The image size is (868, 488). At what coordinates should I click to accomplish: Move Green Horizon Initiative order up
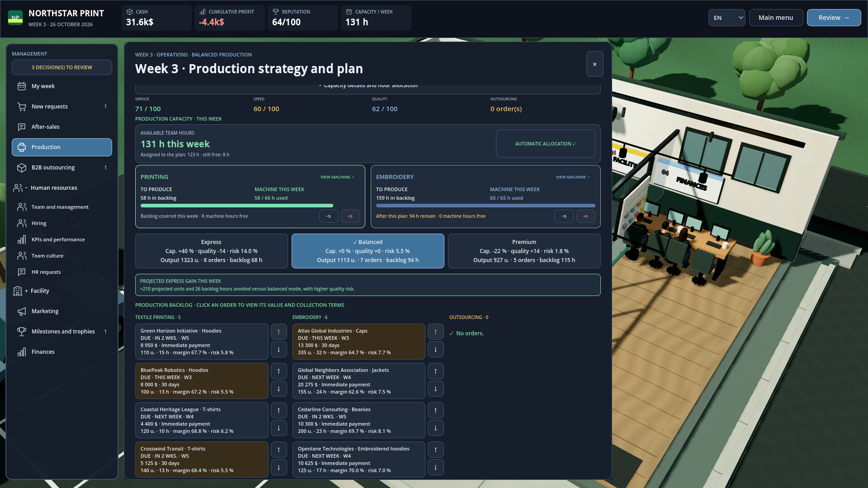coord(279,332)
